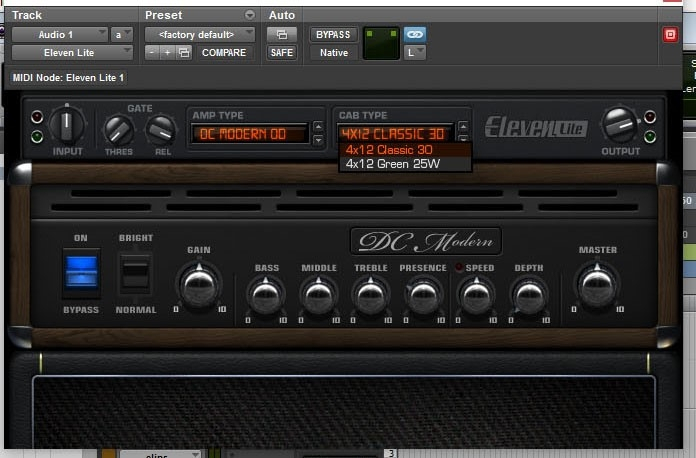
Task: Open the Audio 1 track selector dropdown
Action: coord(59,34)
